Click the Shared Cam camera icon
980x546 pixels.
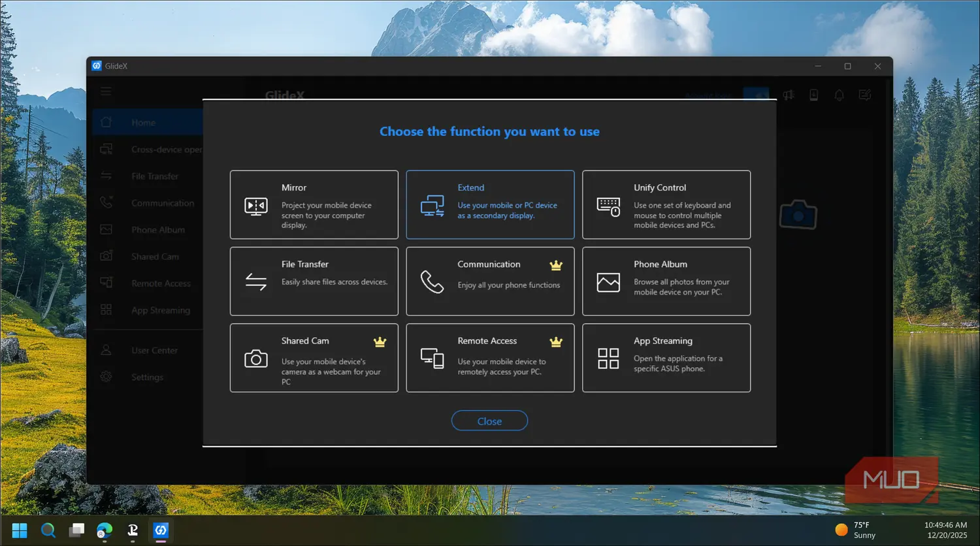(x=255, y=359)
